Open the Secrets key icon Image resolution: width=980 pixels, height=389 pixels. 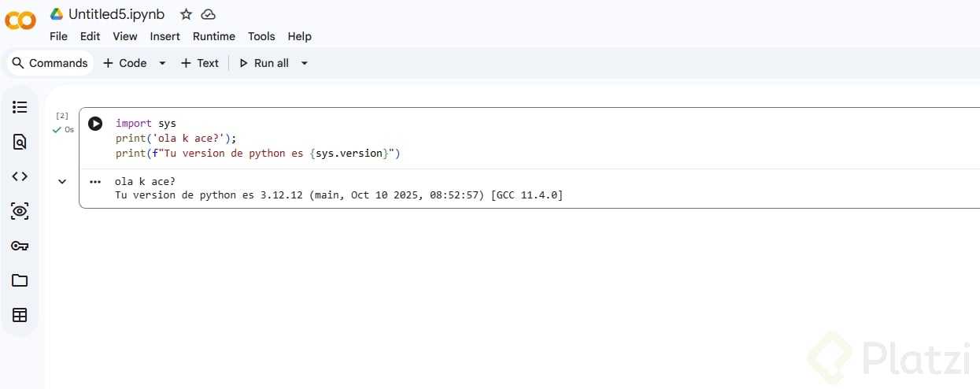coord(20,246)
